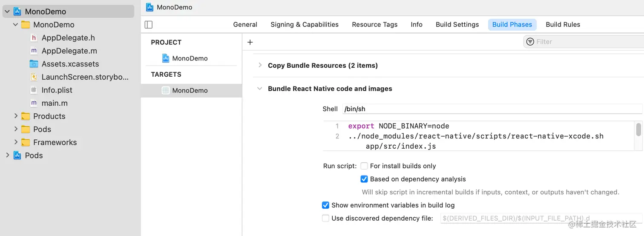Click the MonoDemo project icon in navigator root
The width and height of the screenshot is (644, 236).
coord(17,12)
